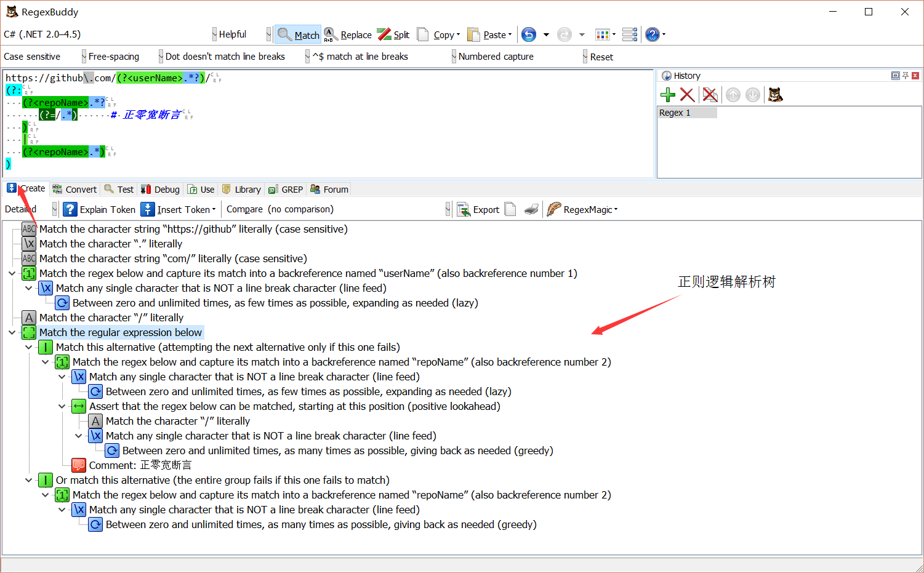Click the blue Undo arrow icon

[x=529, y=35]
